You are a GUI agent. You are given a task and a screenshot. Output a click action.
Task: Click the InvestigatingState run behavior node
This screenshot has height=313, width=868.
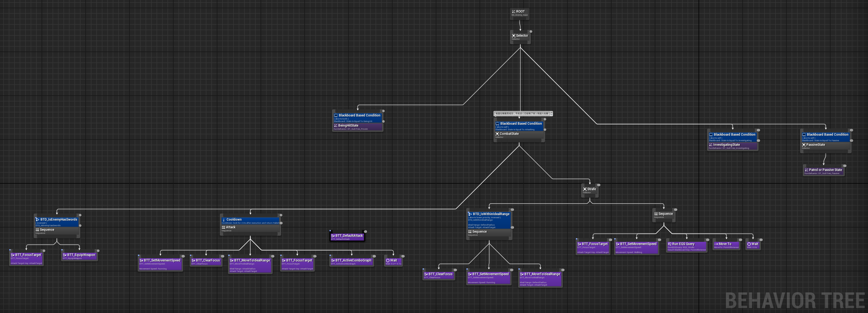(x=733, y=146)
